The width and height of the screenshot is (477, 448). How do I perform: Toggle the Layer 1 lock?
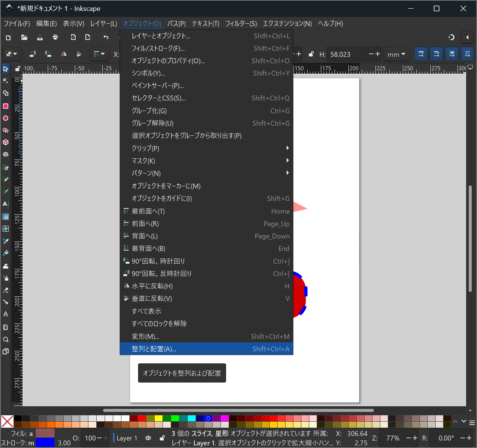tap(162, 438)
